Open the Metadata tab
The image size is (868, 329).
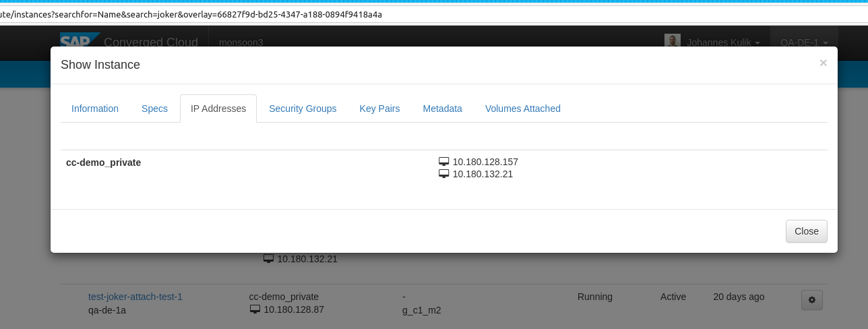[442, 109]
